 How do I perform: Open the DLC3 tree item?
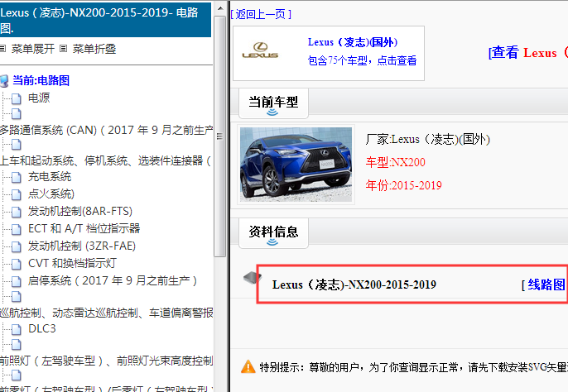coord(42,328)
